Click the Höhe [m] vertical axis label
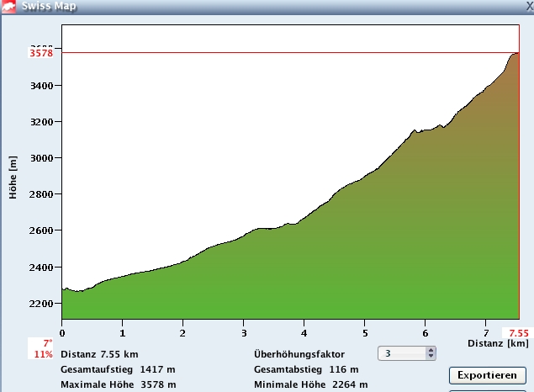534x392 pixels. pos(13,177)
